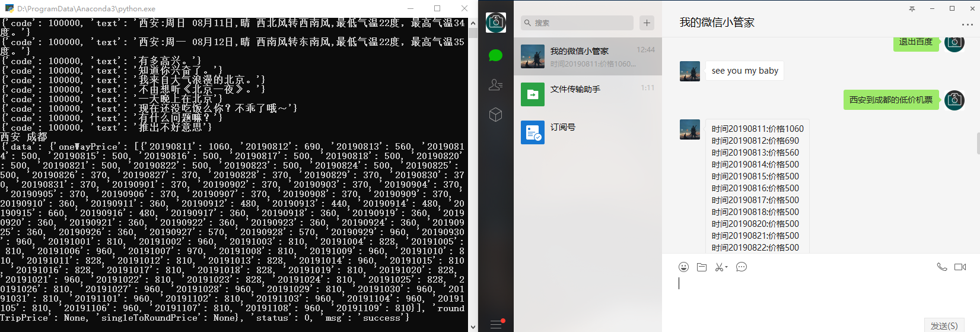Click the console title D:\ProgramData\Anaconda3\python.exe
The height and width of the screenshot is (332, 980).
[86, 9]
